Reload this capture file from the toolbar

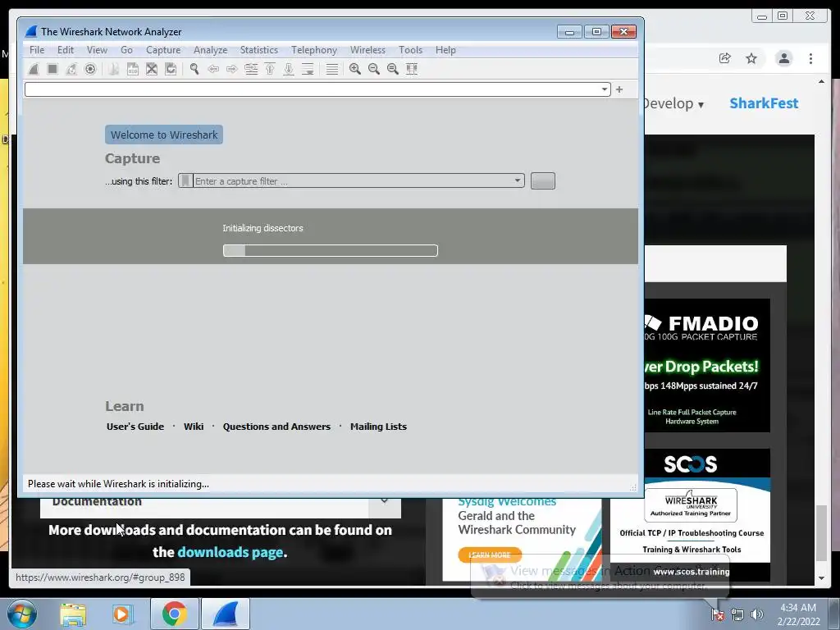pyautogui.click(x=171, y=69)
